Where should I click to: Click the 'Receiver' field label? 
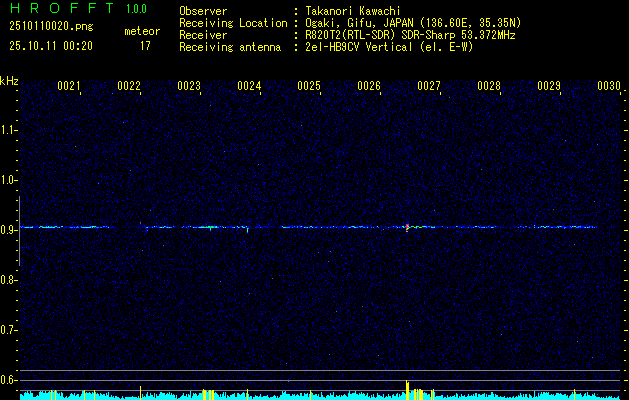pos(203,35)
